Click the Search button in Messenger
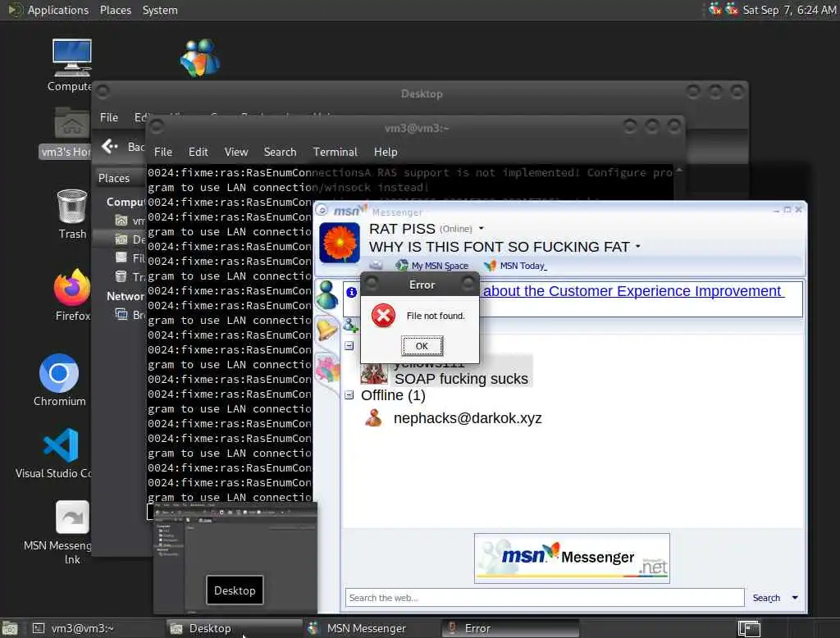840x638 pixels. tap(766, 598)
